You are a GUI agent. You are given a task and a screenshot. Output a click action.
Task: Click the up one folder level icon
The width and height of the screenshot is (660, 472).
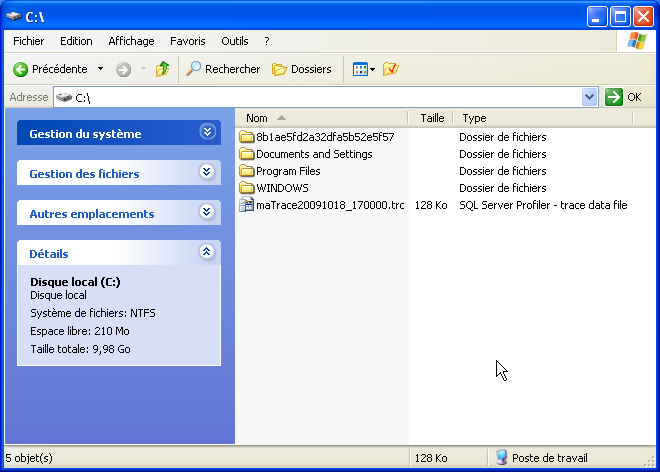point(163,69)
